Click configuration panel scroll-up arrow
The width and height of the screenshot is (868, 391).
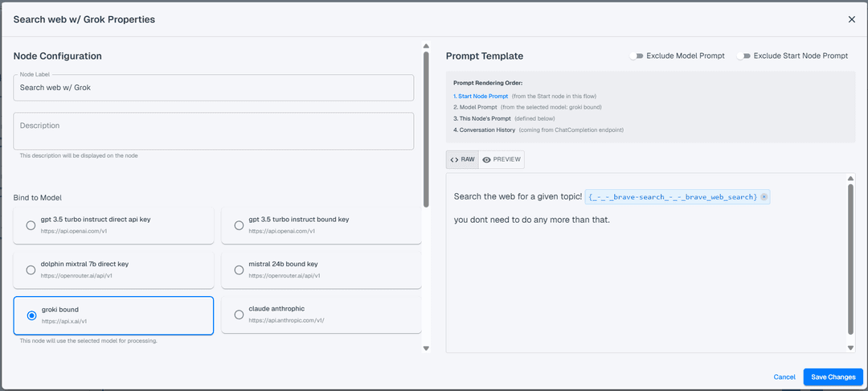(426, 47)
